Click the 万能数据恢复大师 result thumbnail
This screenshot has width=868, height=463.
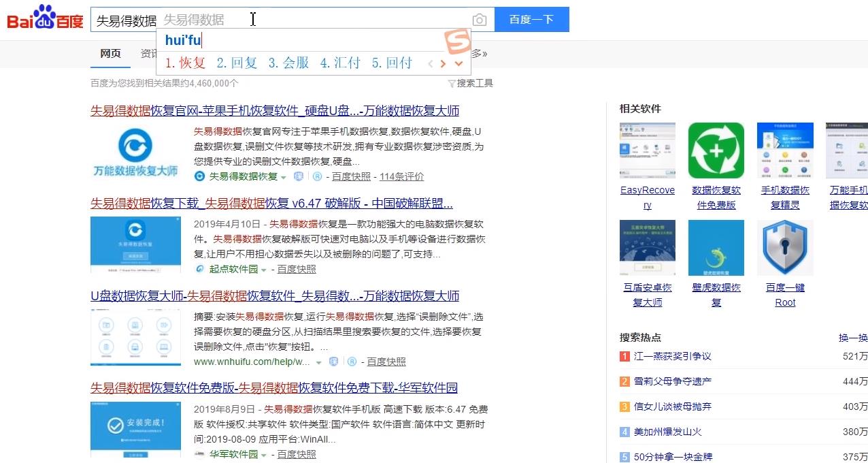[x=135, y=153]
